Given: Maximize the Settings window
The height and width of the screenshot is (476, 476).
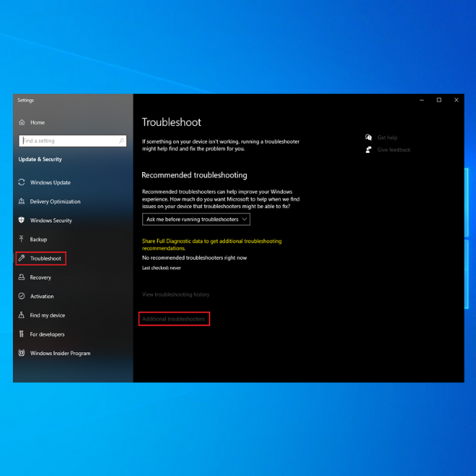Looking at the screenshot, I should click(439, 100).
